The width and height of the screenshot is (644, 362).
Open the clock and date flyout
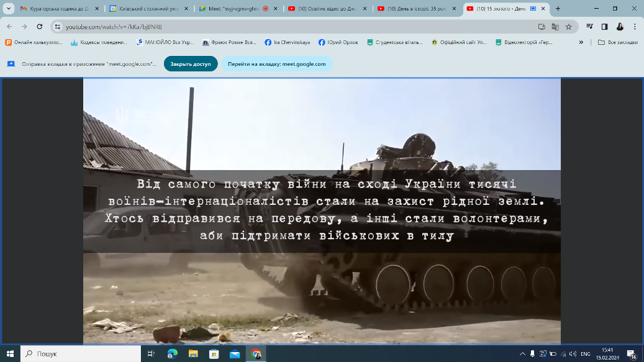607,354
